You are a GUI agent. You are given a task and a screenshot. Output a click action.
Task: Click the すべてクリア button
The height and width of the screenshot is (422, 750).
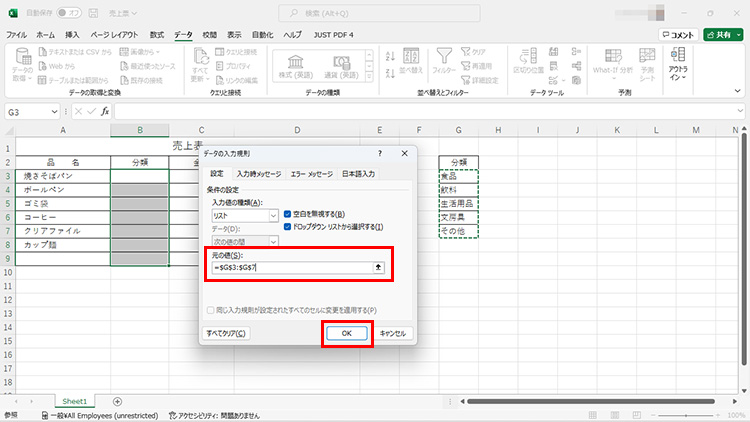pos(226,333)
